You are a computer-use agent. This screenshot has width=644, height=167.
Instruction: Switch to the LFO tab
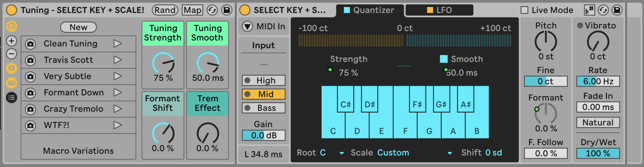(439, 10)
